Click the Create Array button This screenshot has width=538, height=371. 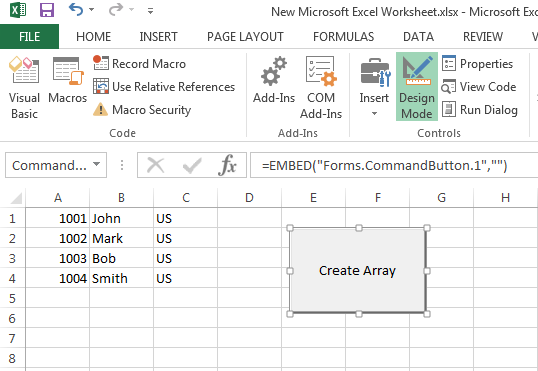358,270
